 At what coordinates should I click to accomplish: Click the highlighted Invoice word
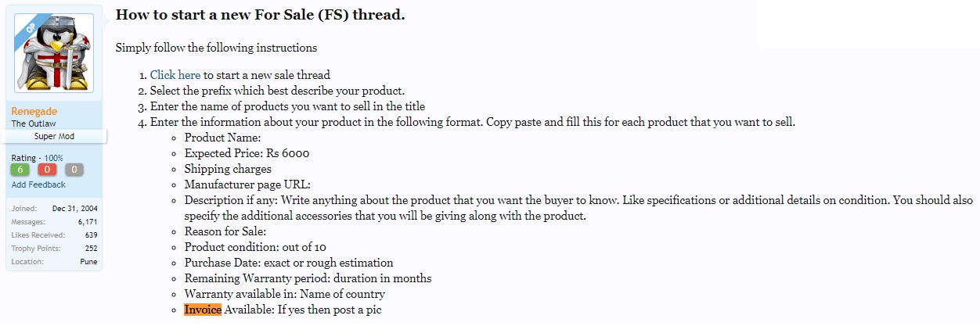203,310
